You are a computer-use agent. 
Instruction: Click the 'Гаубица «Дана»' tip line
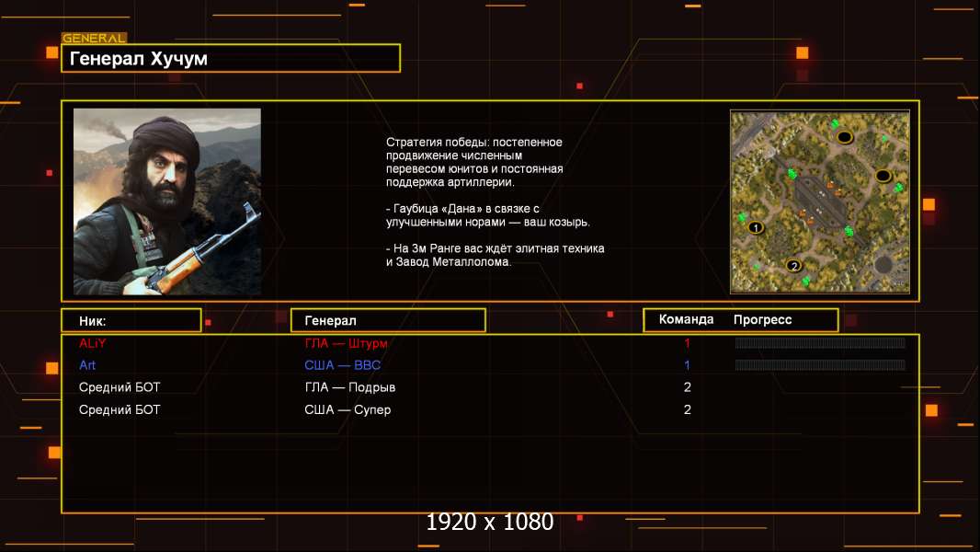pyautogui.click(x=487, y=215)
